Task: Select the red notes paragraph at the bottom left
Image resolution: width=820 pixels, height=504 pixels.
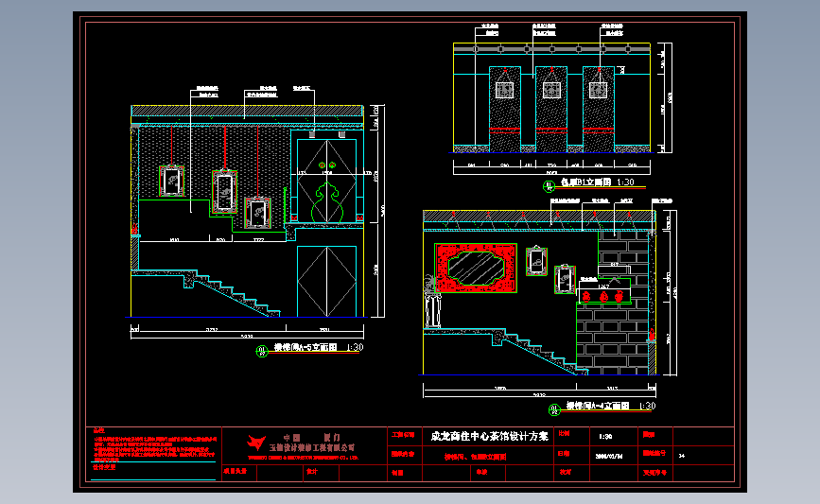Action: [x=155, y=449]
